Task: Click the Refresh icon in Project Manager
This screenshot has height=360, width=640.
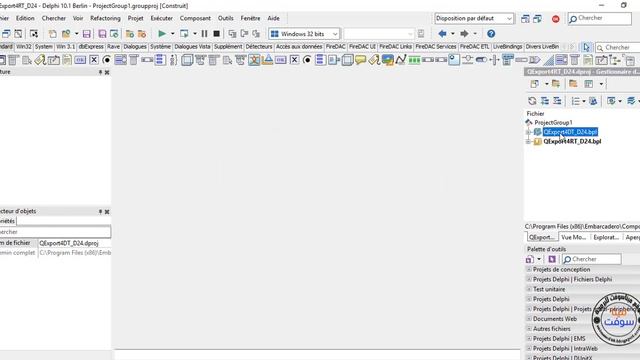Action: (532, 101)
